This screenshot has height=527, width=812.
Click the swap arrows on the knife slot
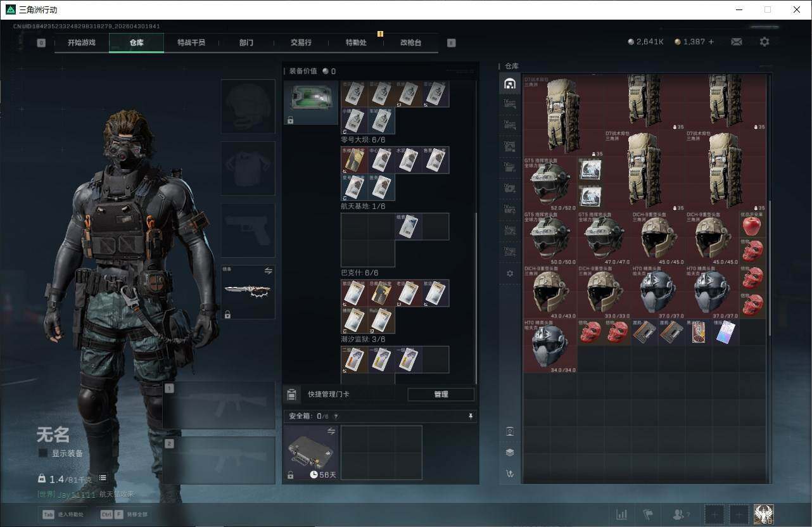[x=268, y=271]
